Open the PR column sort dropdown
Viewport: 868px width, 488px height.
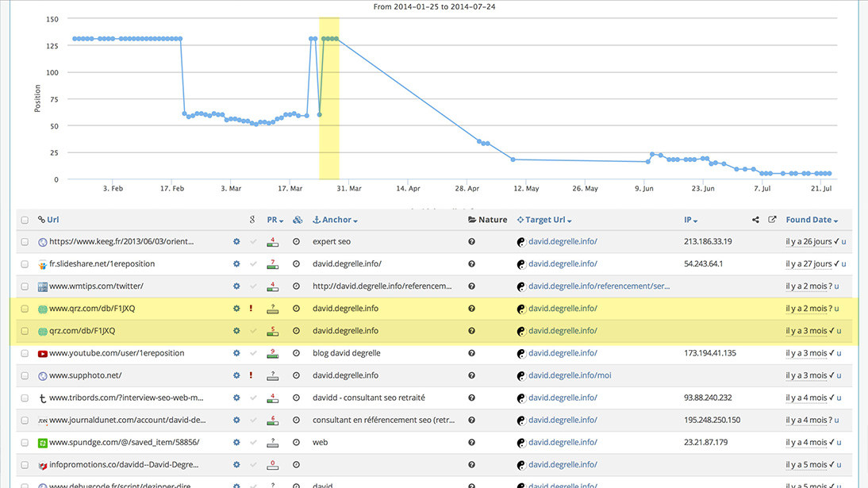[275, 220]
